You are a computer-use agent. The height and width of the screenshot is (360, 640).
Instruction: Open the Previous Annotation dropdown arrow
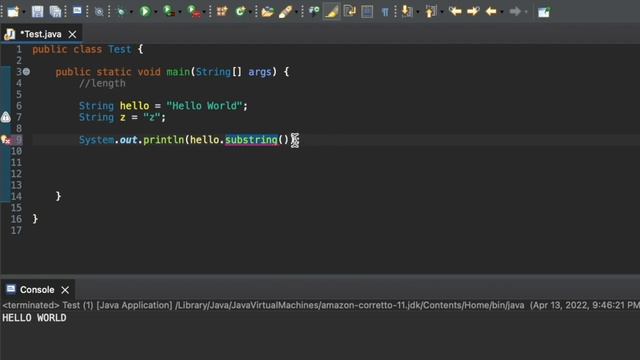click(x=442, y=12)
